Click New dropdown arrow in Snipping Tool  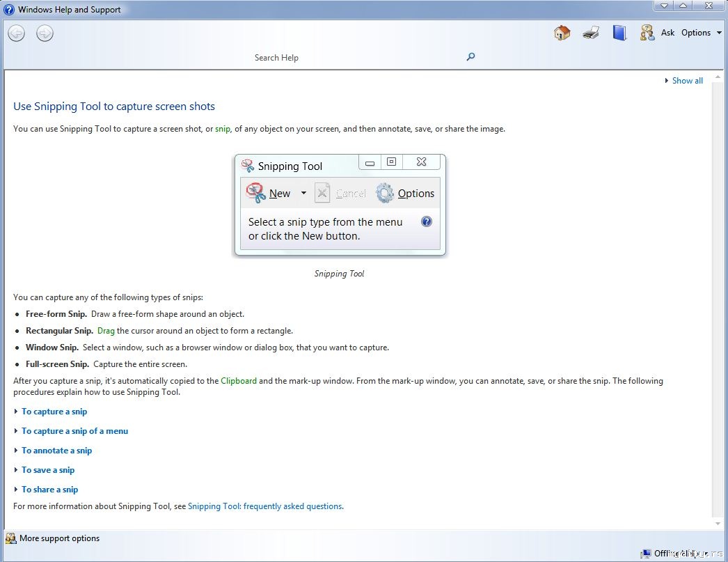click(303, 193)
